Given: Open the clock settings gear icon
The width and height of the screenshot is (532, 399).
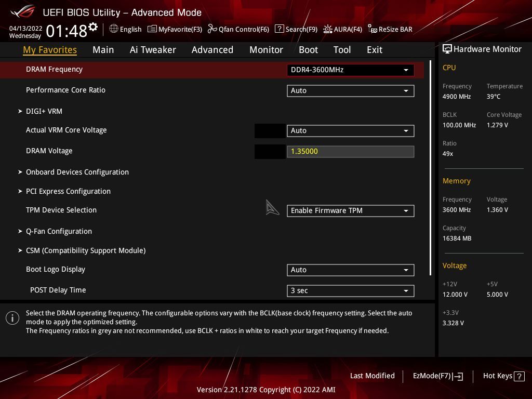Looking at the screenshot, I should [93, 27].
